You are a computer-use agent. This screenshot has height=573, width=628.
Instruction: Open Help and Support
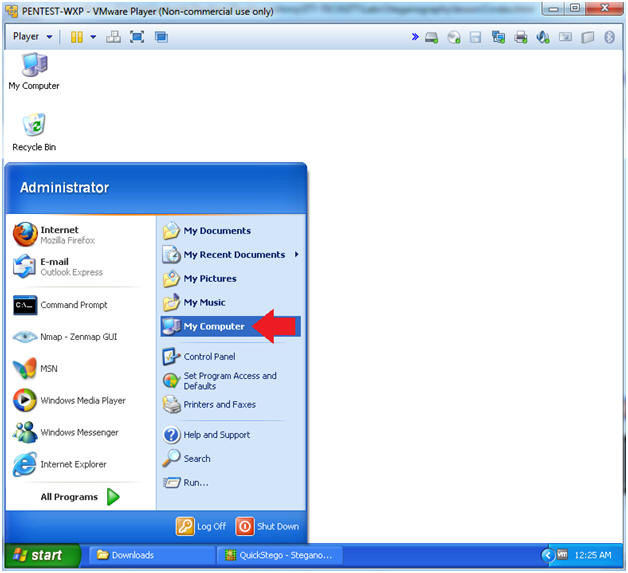pyautogui.click(x=230, y=435)
